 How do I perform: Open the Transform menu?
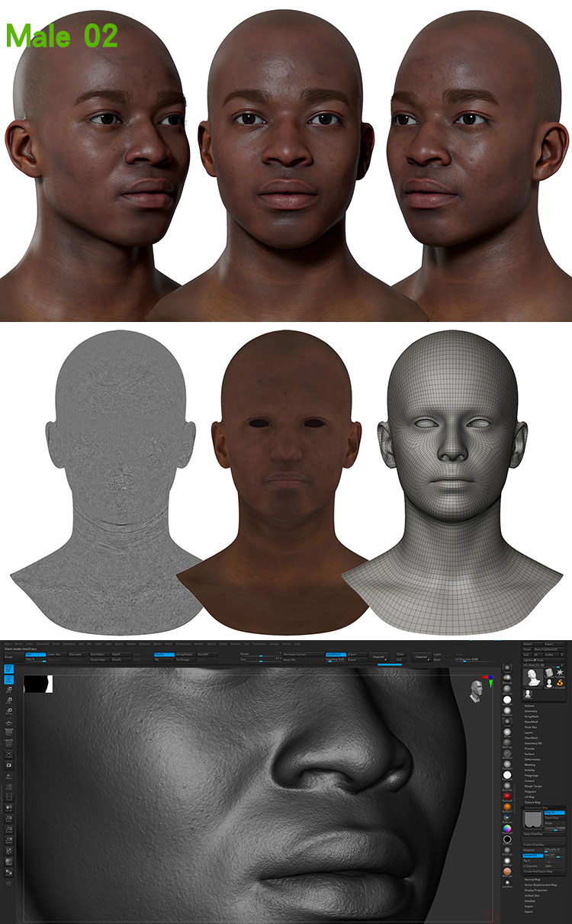[x=259, y=643]
